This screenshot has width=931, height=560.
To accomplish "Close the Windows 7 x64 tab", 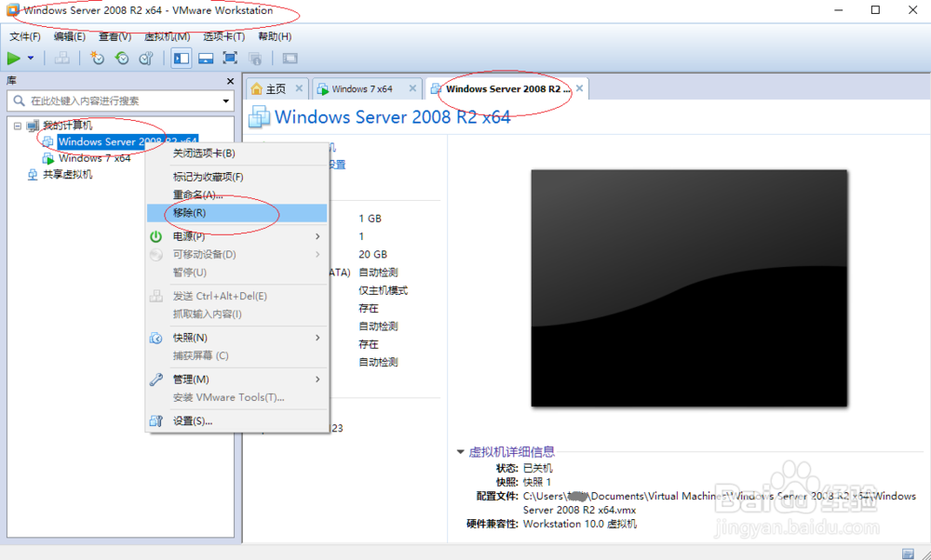I will tap(412, 88).
